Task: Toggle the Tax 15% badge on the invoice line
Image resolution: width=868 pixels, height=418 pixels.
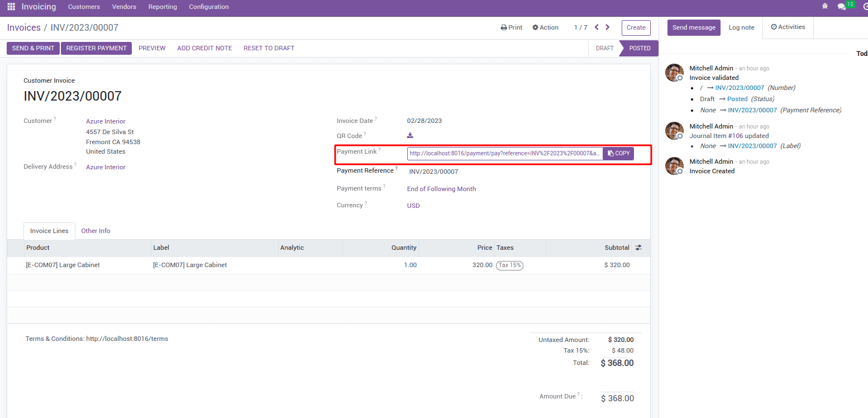Action: [509, 265]
